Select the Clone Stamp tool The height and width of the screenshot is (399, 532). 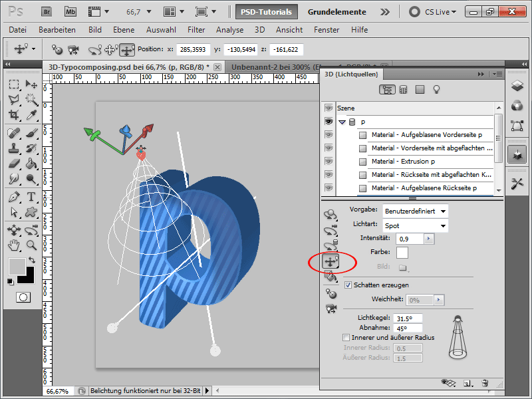tap(13, 148)
